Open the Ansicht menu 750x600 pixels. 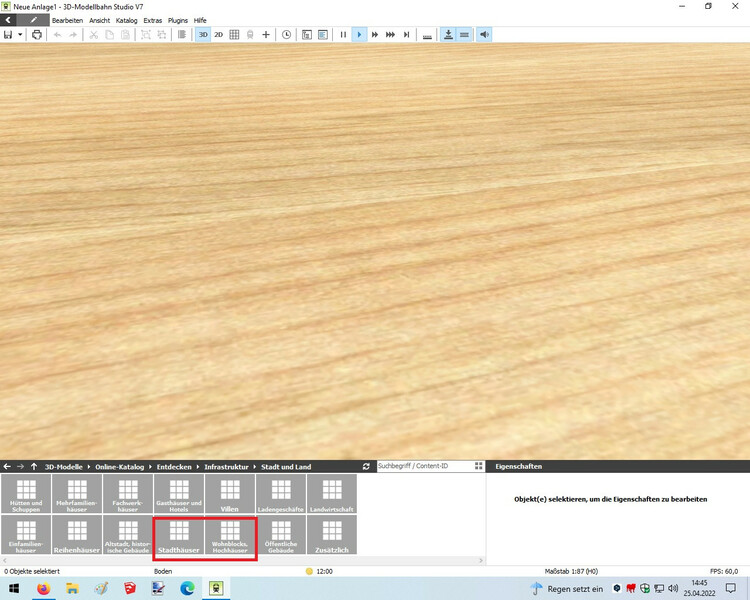(99, 20)
